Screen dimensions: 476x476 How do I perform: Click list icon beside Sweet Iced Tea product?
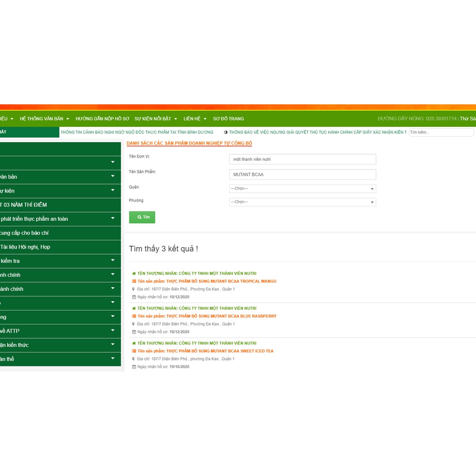point(134,351)
